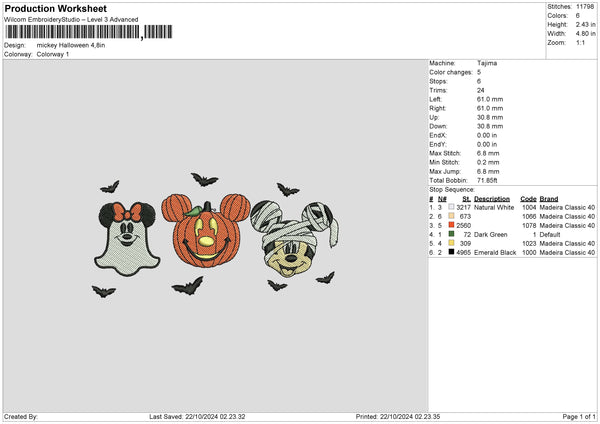Click the Right label in machine info
This screenshot has width=600, height=424.
(x=437, y=108)
